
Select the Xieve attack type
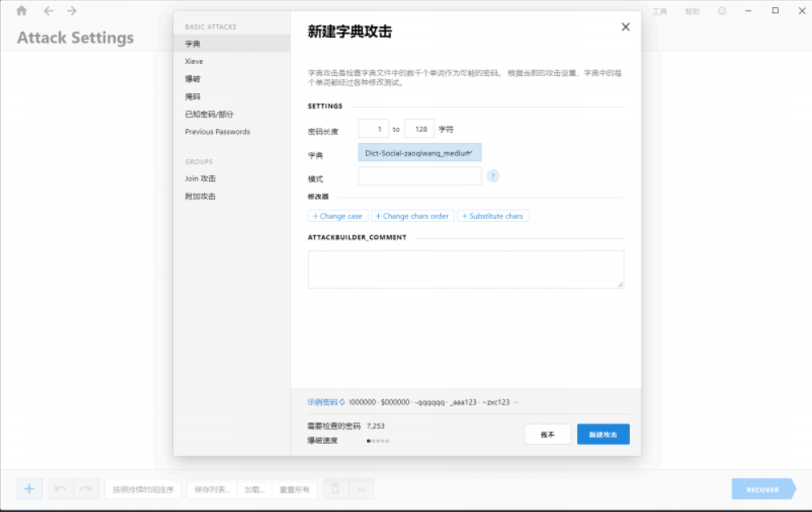coord(232,61)
